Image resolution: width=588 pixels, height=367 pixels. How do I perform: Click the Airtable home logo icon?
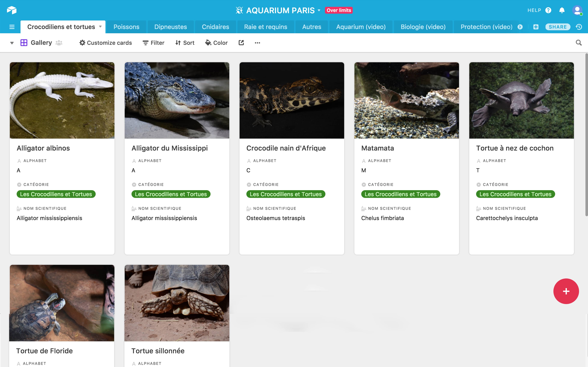[x=11, y=10]
